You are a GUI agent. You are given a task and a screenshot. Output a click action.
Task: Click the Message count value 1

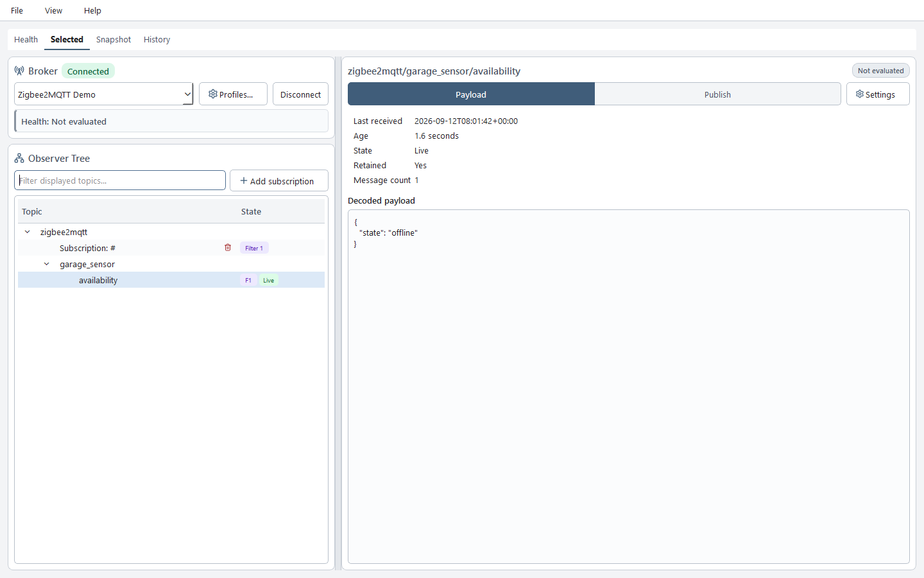(416, 180)
